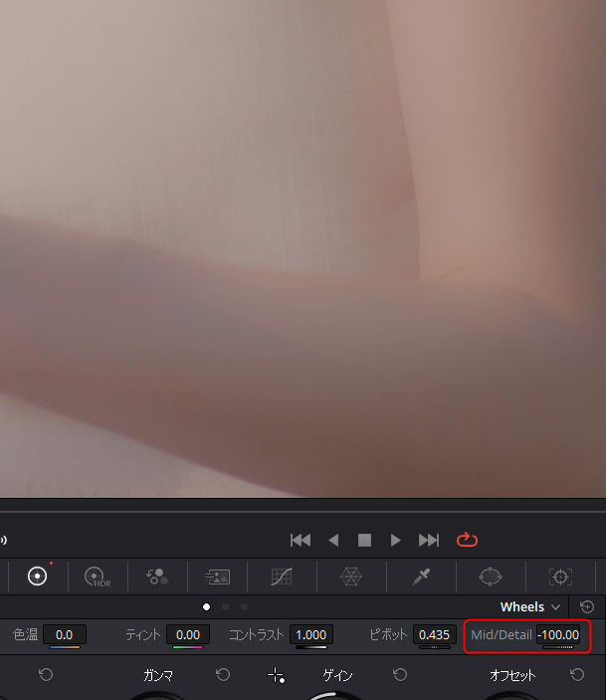Viewport: 606px width, 700px height.
Task: Reset the Gamma (ガンマ) wheel
Action: tap(223, 675)
